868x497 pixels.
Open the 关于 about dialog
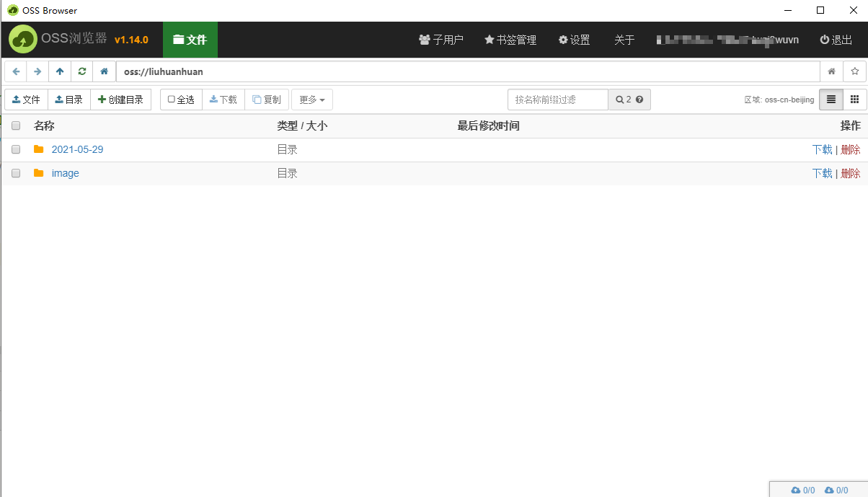pyautogui.click(x=624, y=40)
